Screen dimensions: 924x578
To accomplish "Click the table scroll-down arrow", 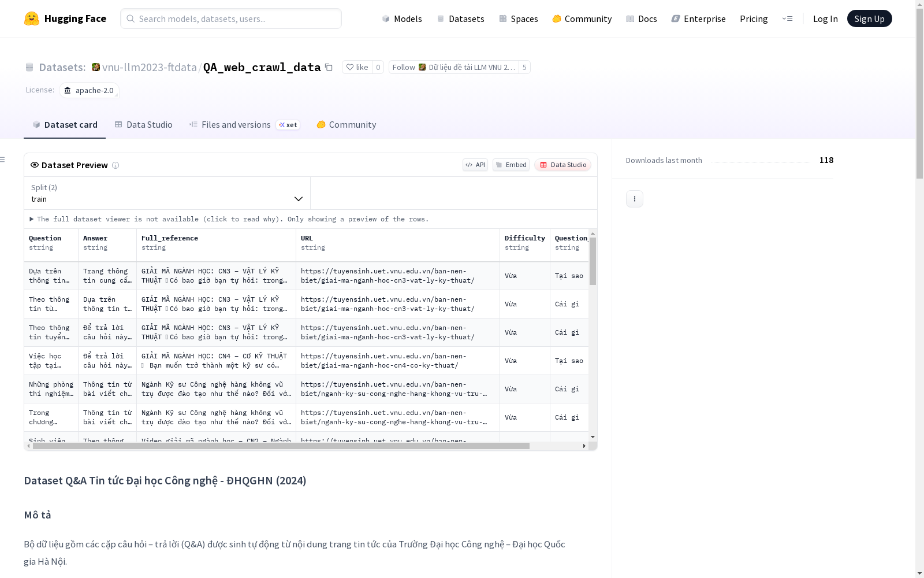I will [x=593, y=437].
